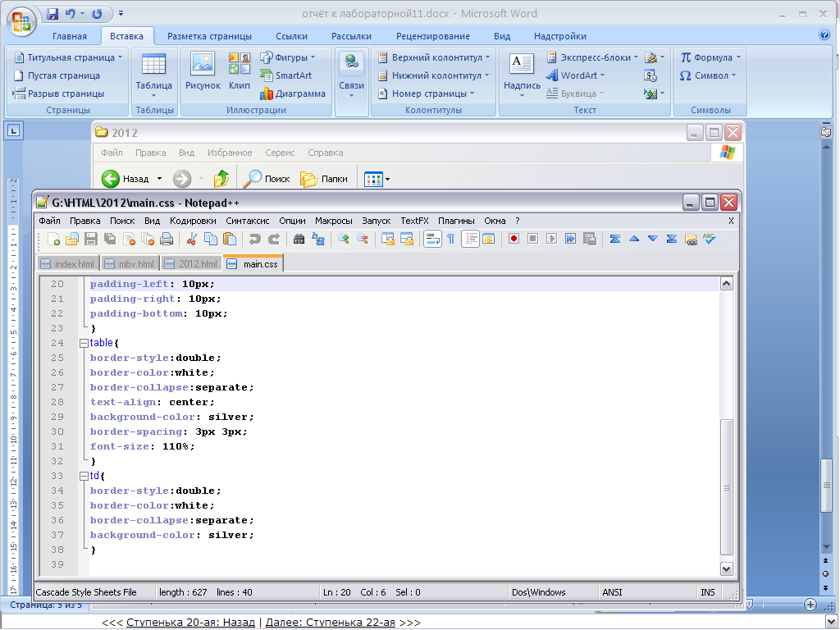The image size is (840, 630).
Task: Toggle synchronize vertical scrolling icon
Action: (x=388, y=239)
